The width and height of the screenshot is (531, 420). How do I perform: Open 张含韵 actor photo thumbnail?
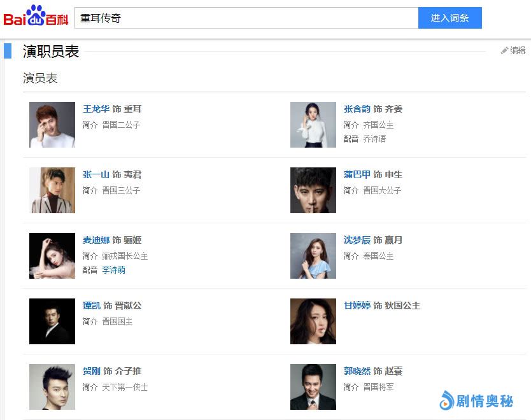(313, 125)
